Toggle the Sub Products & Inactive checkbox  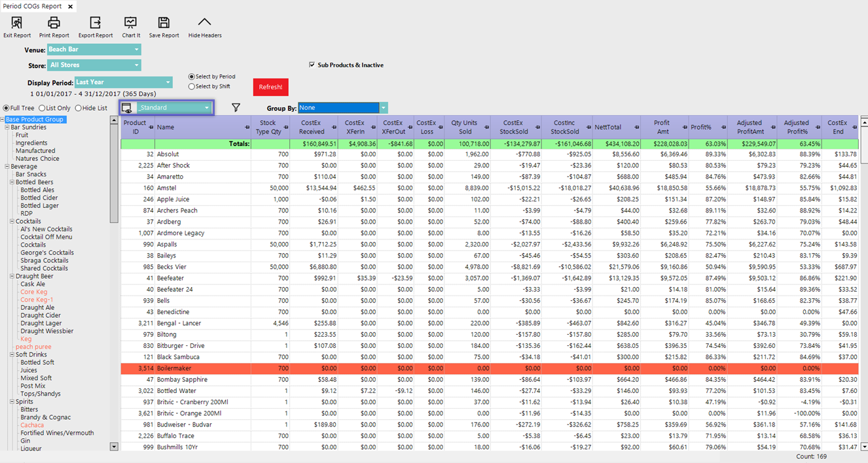click(312, 65)
